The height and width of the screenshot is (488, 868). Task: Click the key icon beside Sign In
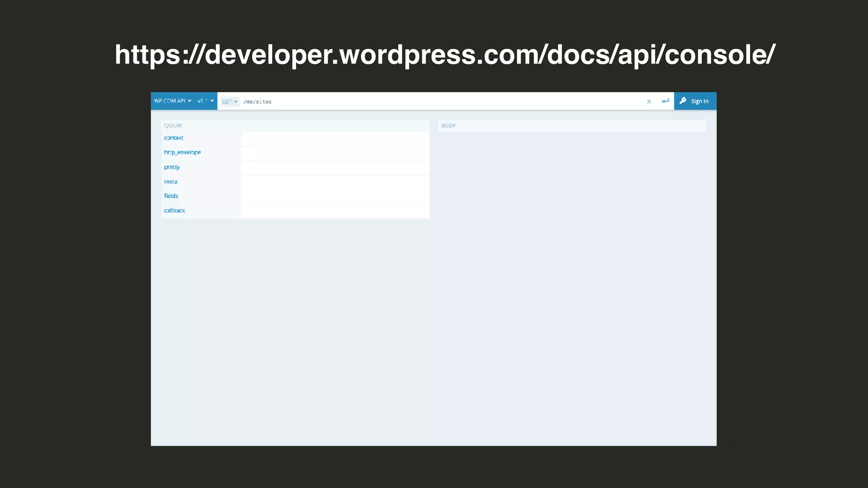pos(683,101)
